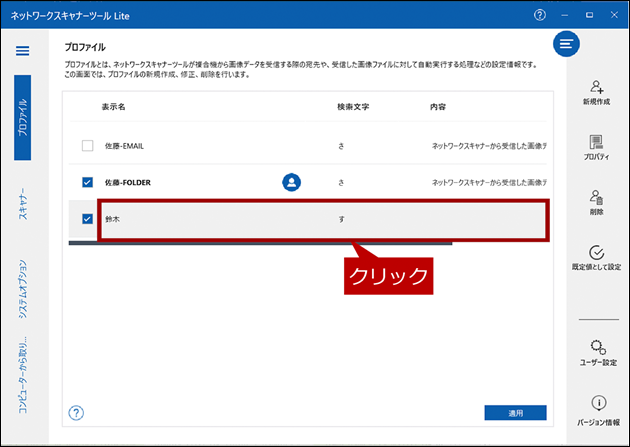Switch to the スキャナー tab
630x447 pixels.
tap(22, 203)
